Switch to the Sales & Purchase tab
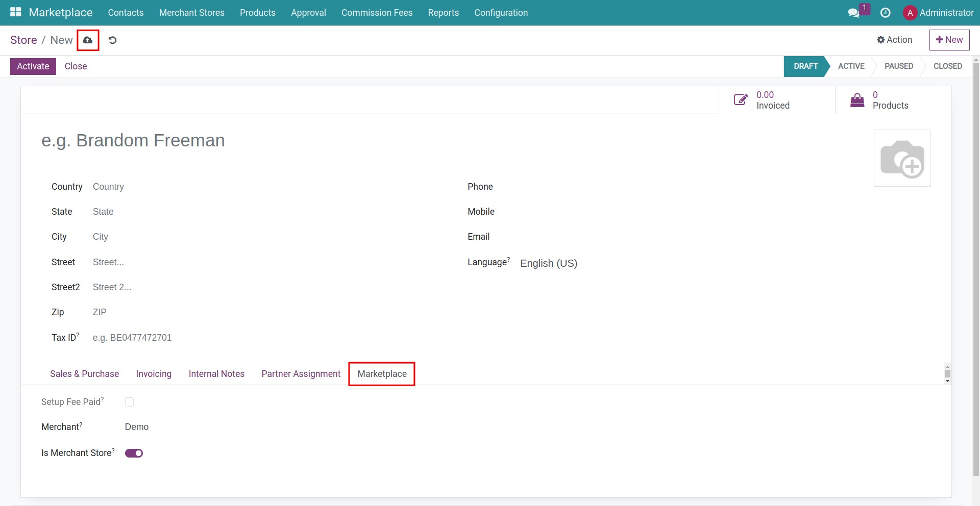Screen dimensions: 980x506 click(84, 374)
